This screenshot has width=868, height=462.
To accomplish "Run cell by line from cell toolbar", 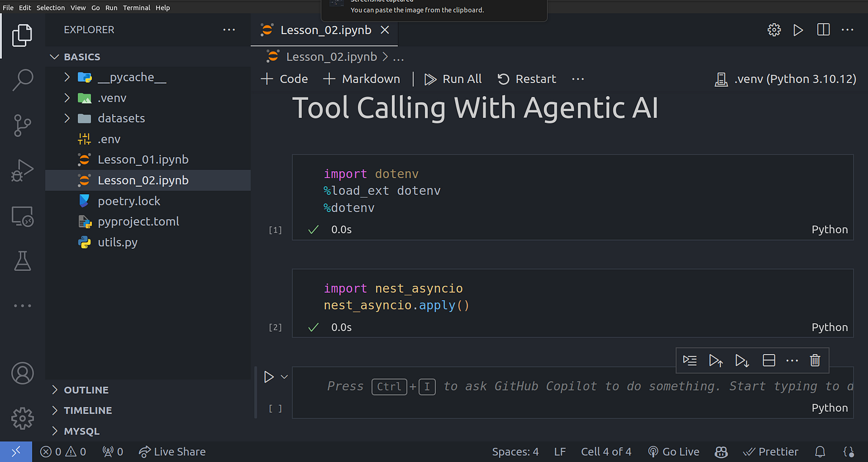I will tap(689, 360).
